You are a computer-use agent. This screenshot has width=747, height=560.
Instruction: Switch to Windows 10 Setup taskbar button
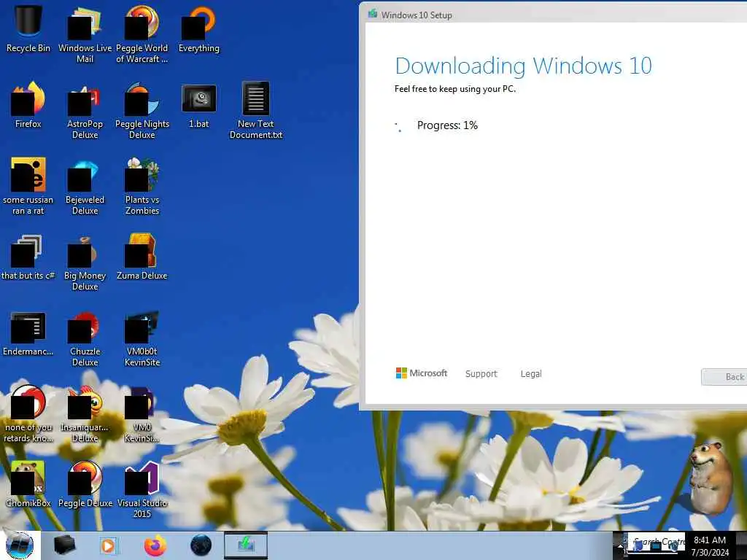(246, 545)
